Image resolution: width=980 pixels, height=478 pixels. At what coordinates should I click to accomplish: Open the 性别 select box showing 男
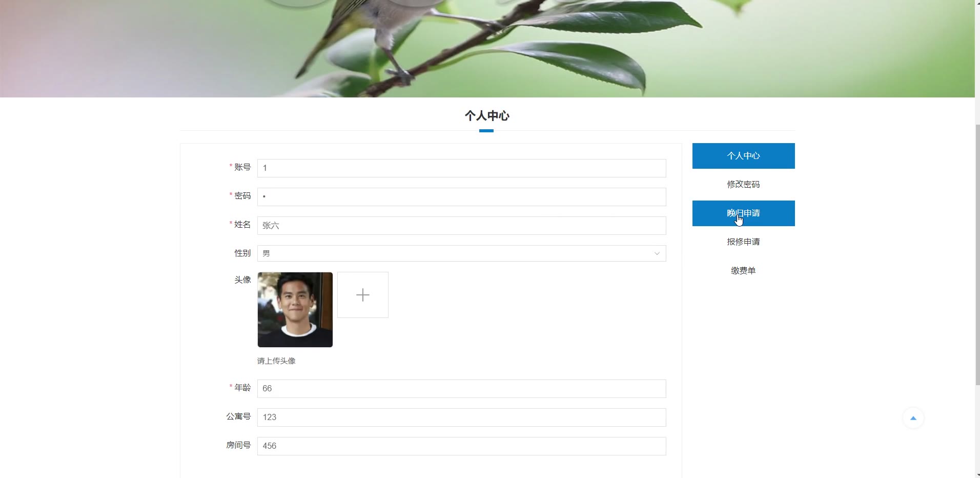tap(461, 253)
